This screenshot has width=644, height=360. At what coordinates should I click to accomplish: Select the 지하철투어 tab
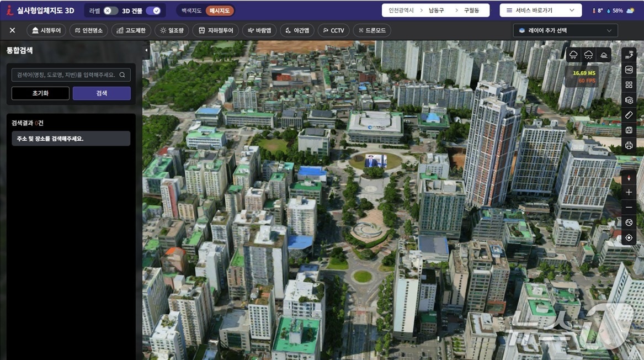[216, 30]
